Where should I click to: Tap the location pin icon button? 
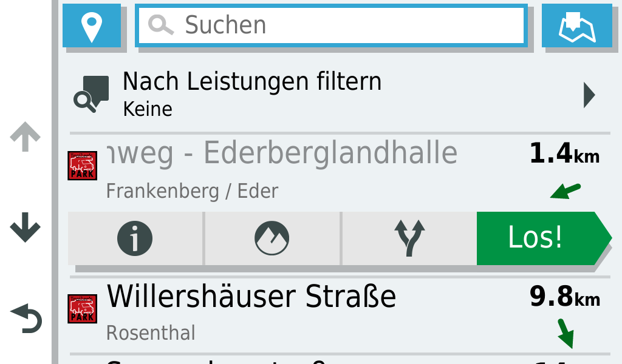tap(92, 26)
